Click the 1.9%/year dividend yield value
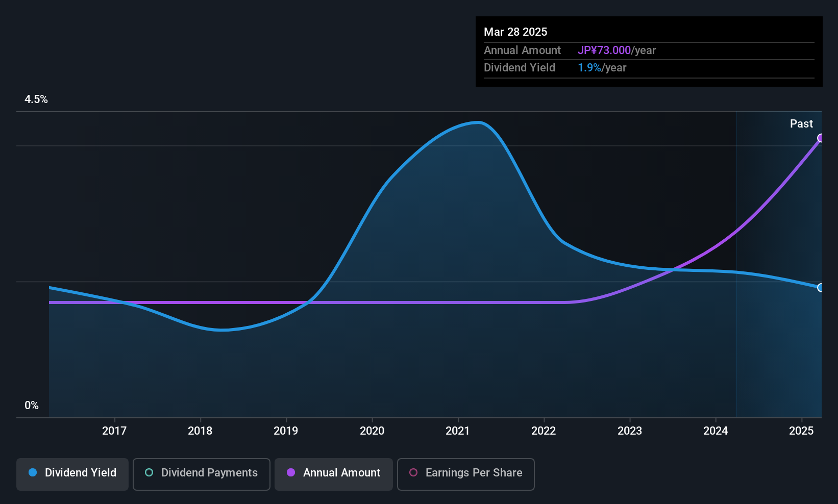838x504 pixels. [x=602, y=67]
